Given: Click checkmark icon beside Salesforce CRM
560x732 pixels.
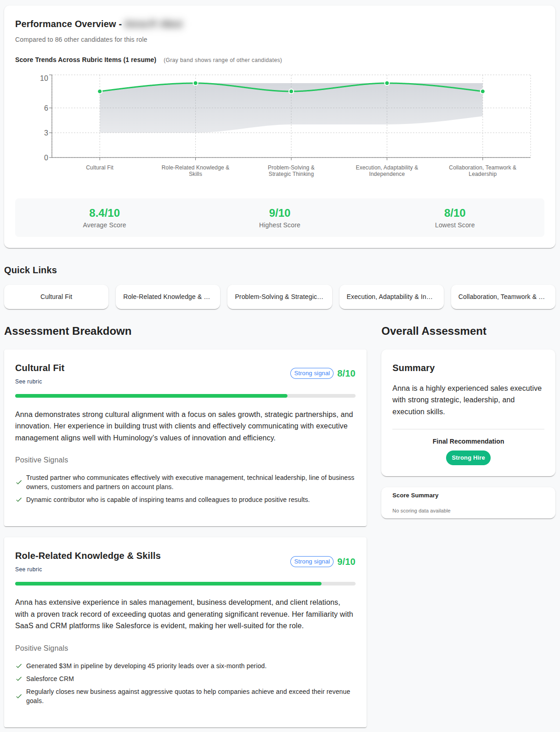Looking at the screenshot, I should pos(19,679).
